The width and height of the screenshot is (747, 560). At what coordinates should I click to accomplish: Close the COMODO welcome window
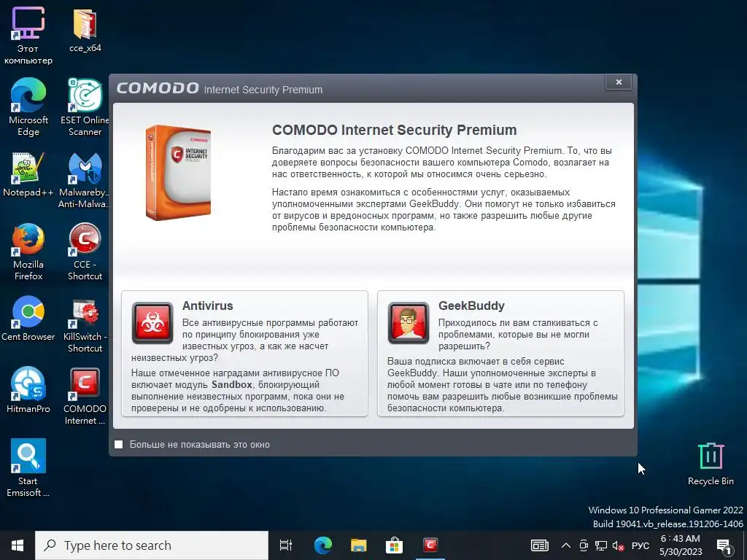pyautogui.click(x=619, y=82)
